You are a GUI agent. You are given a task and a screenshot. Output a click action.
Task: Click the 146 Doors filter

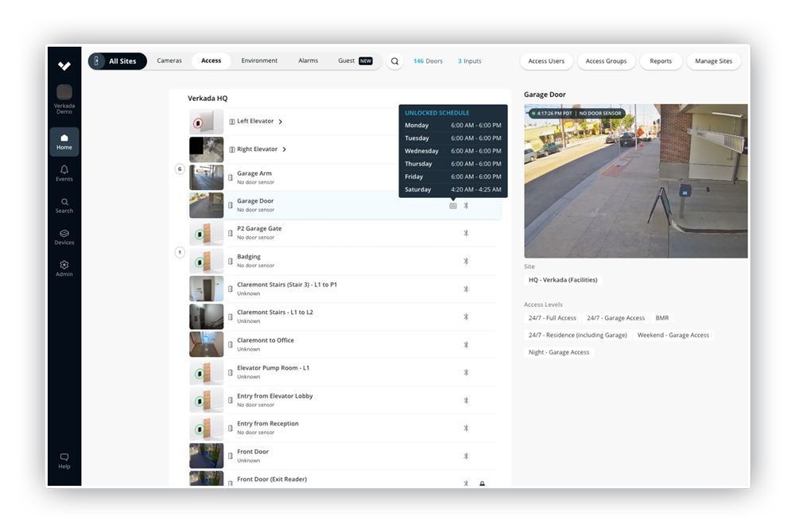click(x=428, y=61)
